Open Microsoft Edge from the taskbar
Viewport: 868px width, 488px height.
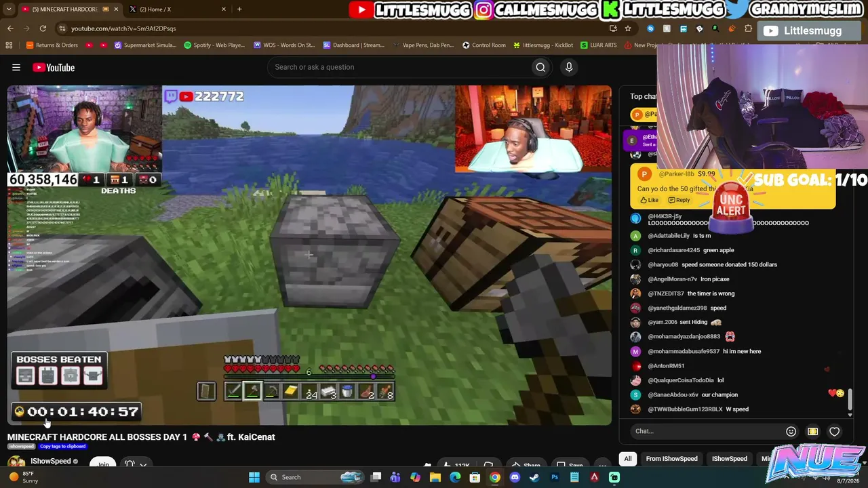click(455, 477)
